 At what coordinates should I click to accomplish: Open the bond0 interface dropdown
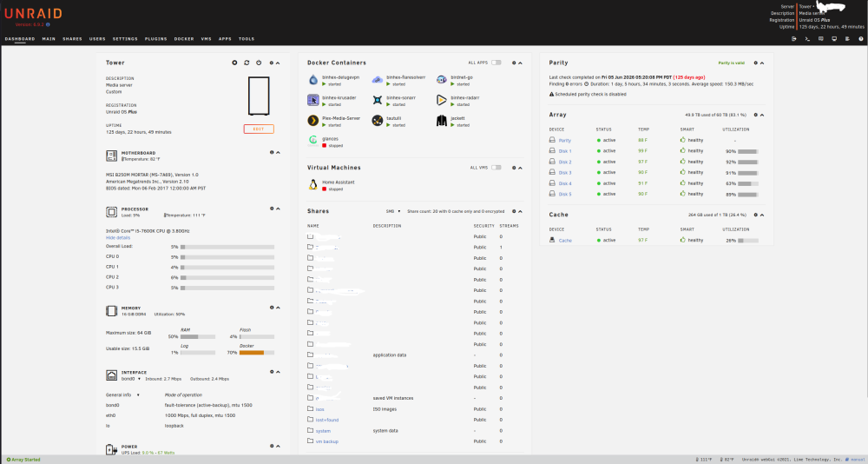(x=131, y=379)
